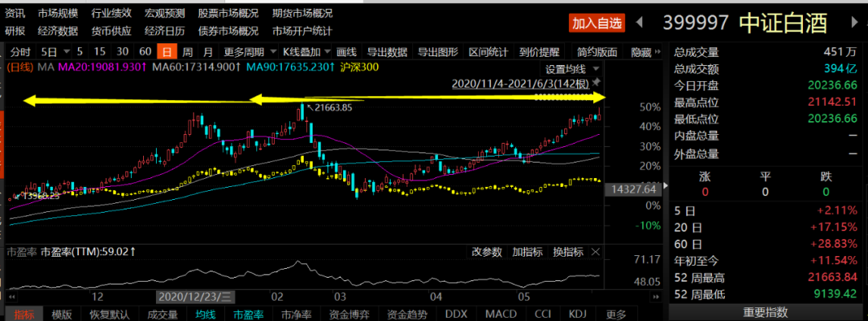Screen dimensions: 868x321
Task: Open 经济数据 menu item
Action: click(58, 31)
